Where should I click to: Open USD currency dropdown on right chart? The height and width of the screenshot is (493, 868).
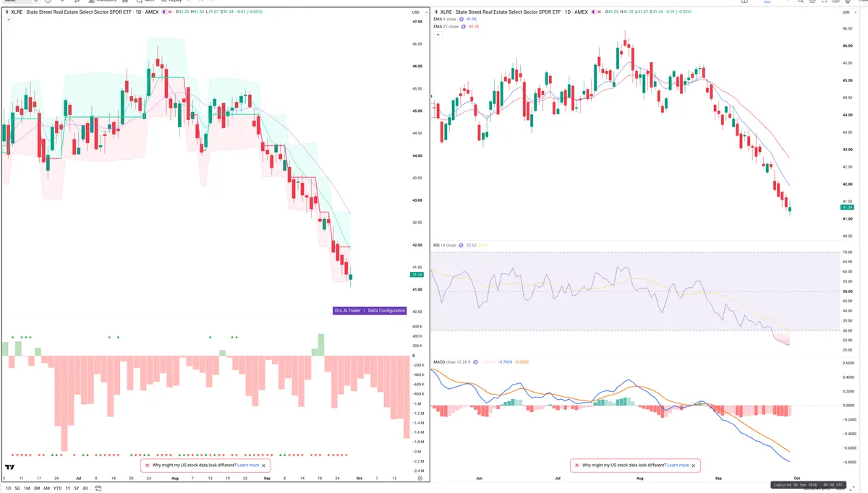pos(849,12)
